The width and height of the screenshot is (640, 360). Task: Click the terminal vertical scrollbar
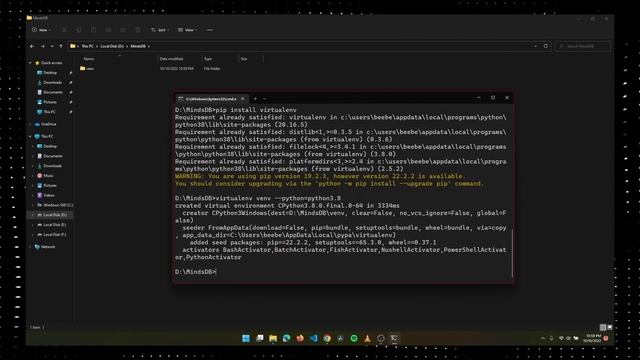click(512, 253)
